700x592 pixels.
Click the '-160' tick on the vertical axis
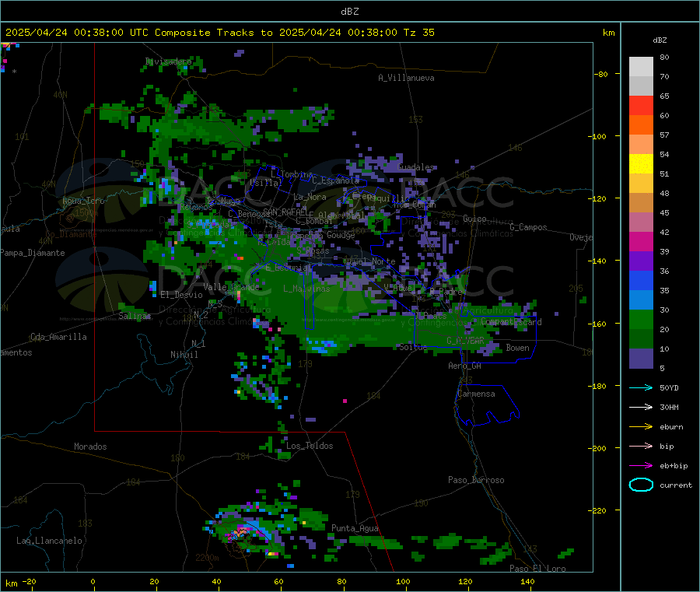[x=598, y=324]
